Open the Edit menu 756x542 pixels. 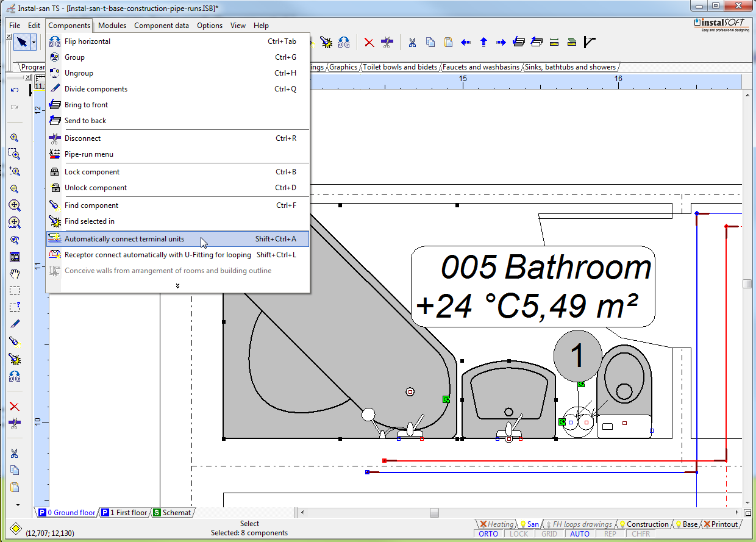click(x=34, y=26)
